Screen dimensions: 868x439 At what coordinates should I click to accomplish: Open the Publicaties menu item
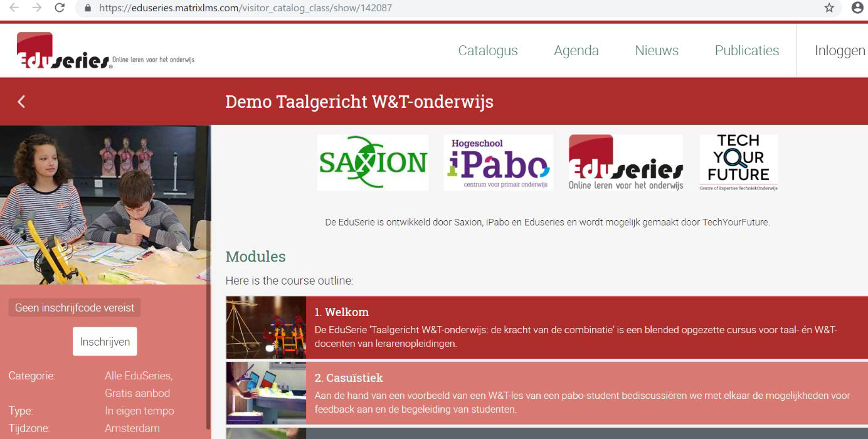(747, 51)
